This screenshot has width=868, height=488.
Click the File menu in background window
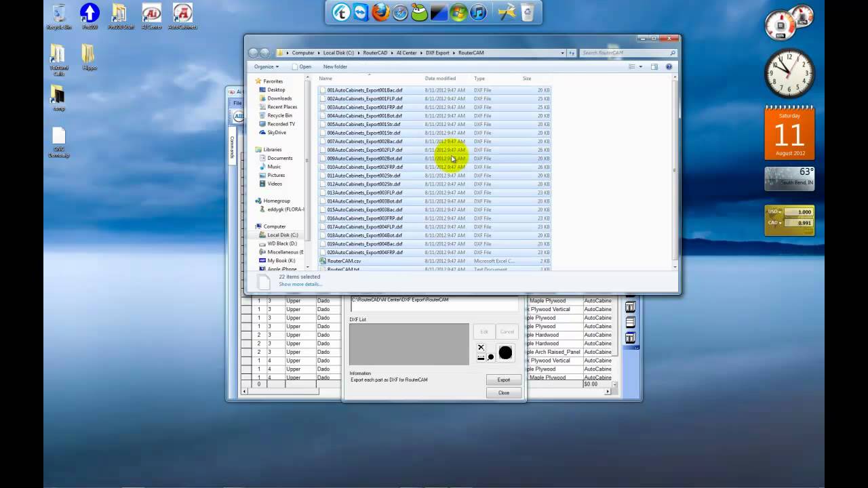point(237,103)
